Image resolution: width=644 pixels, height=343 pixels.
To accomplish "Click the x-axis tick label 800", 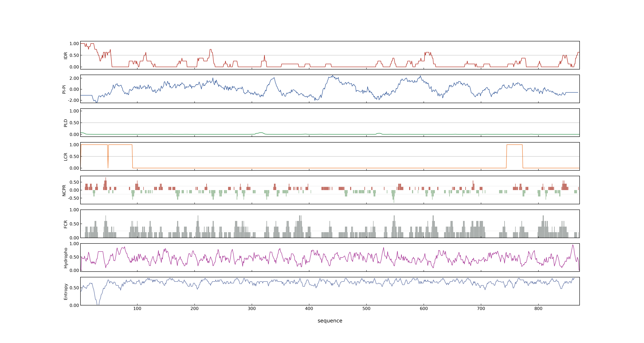I will click(538, 309).
